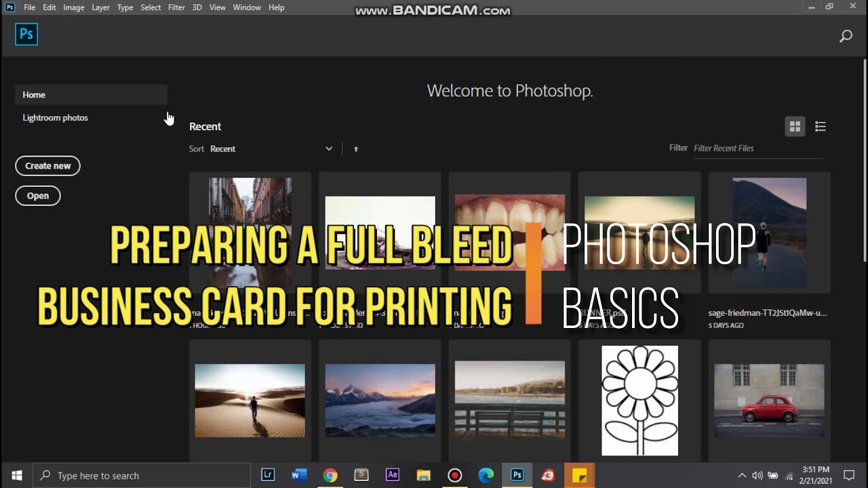Open the Bandicam recorder taskbar icon
Screen dimensions: 868x488
(455, 476)
